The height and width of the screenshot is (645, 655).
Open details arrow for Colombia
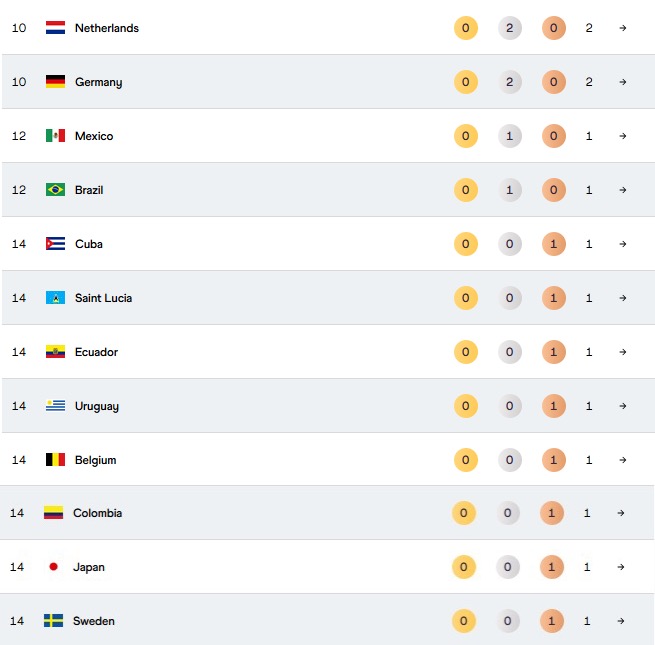pyautogui.click(x=621, y=513)
